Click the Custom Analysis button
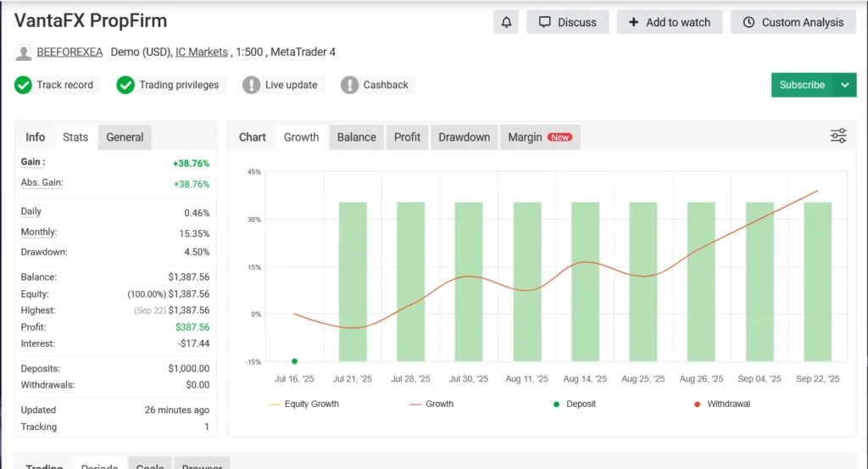 (x=793, y=22)
